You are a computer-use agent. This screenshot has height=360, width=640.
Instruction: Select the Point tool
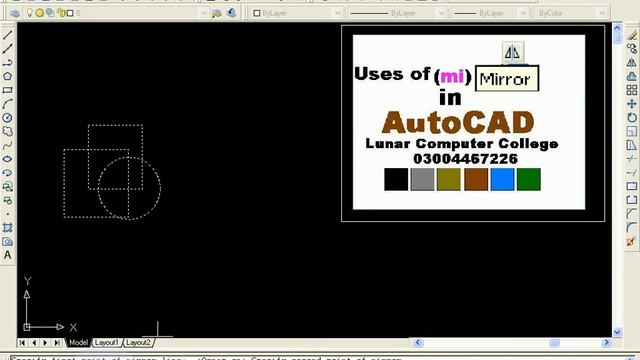7,214
